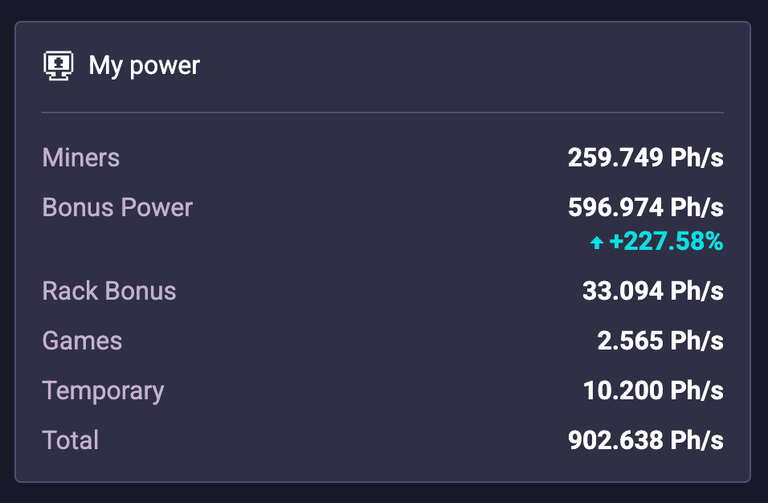Click the +227.58% bonus percentage
The image size is (768, 503).
[x=666, y=241]
